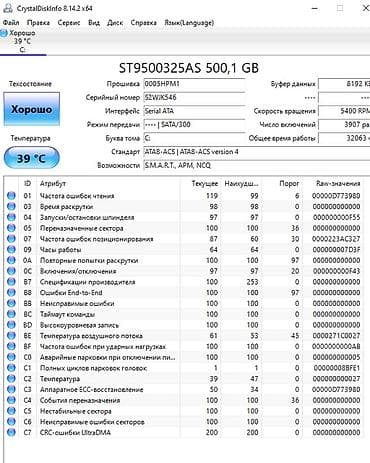Image resolution: width=370 pixels, height=463 pixels.
Task: Click status icon for attribute C7 CRC errors
Action: tap(11, 432)
